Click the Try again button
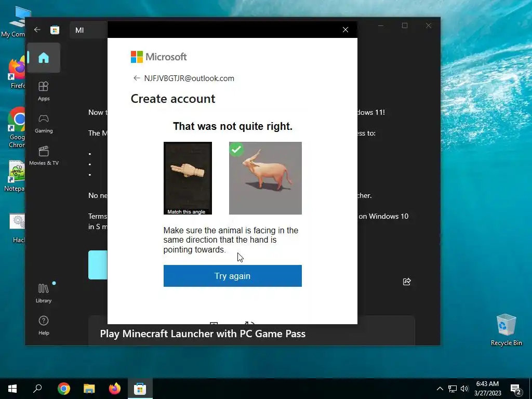The image size is (532, 399). pyautogui.click(x=232, y=276)
